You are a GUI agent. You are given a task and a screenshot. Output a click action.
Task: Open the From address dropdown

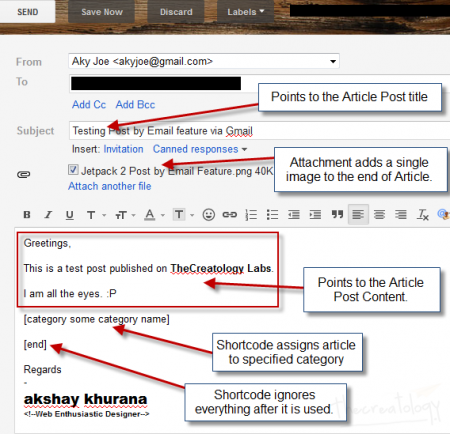coord(204,61)
